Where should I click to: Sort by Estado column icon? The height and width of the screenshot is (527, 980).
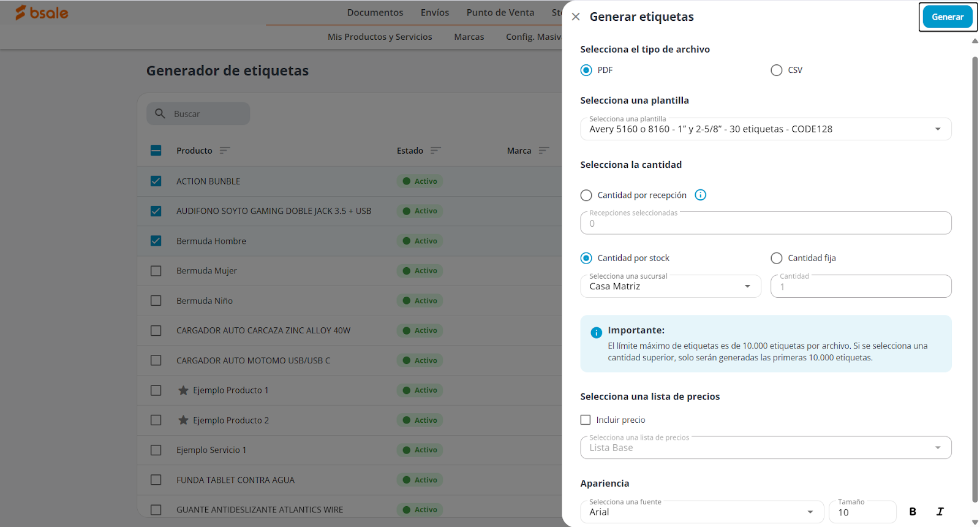pos(435,150)
